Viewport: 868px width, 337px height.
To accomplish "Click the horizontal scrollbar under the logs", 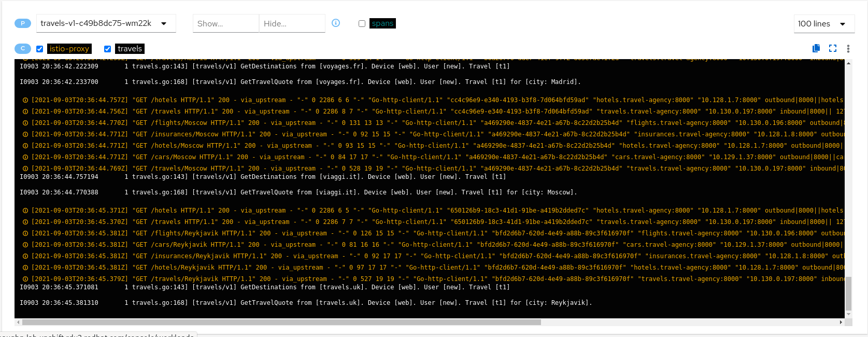I will coord(280,322).
